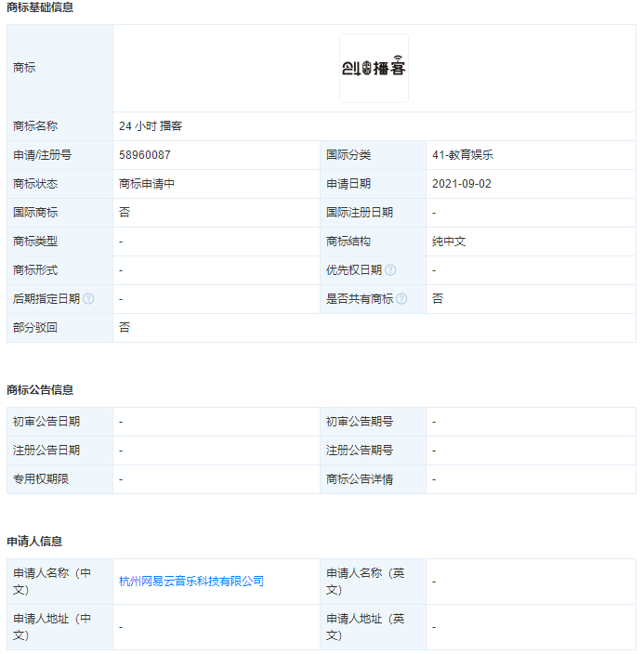
Task: Click the 注册公告期号 label cell
Action: pos(374,451)
